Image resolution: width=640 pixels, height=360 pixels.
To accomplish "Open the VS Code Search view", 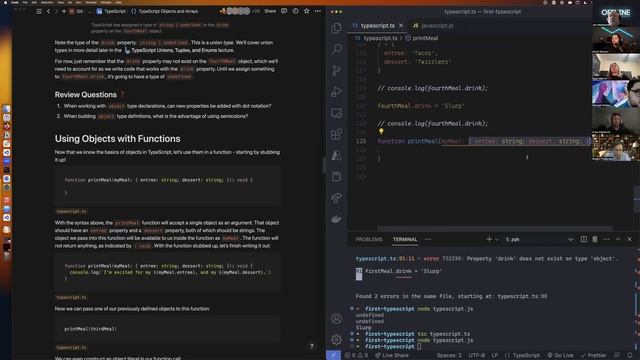I will coord(336,49).
